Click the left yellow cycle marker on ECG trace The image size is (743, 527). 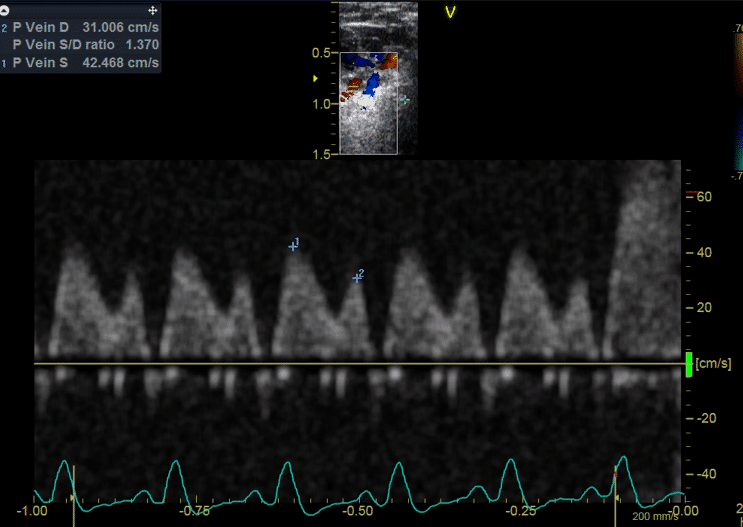[x=74, y=492]
